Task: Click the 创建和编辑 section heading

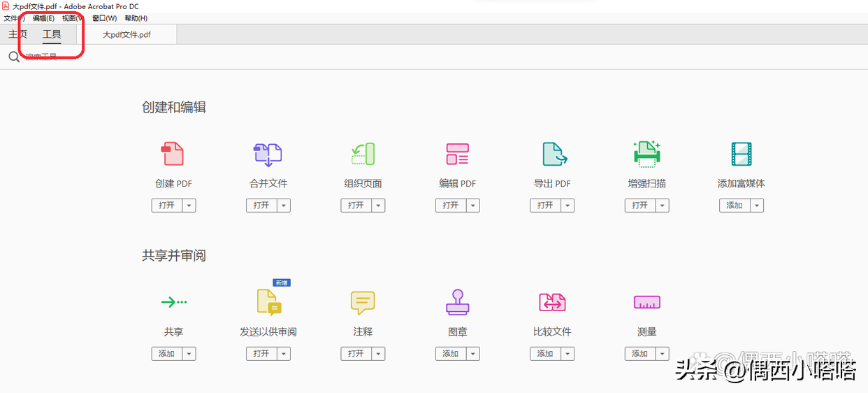Action: click(x=174, y=107)
